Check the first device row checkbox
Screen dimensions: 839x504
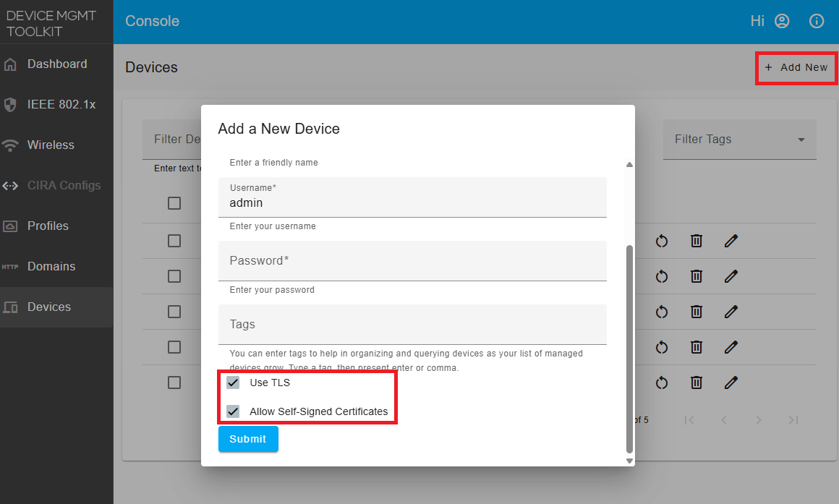point(174,203)
